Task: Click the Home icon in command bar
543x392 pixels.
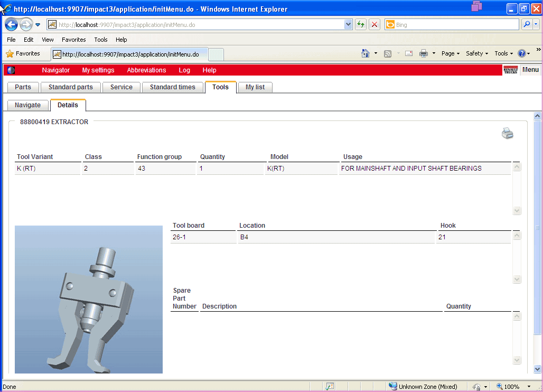Action: click(365, 53)
